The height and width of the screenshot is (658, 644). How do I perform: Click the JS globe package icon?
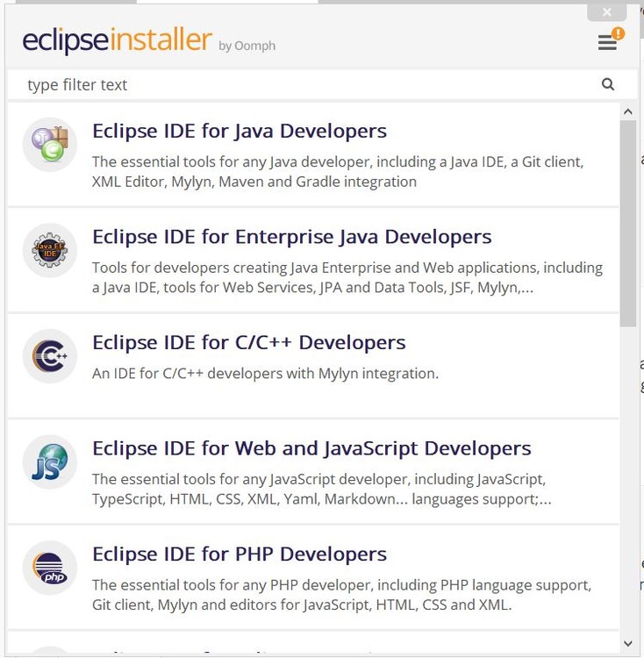pyautogui.click(x=50, y=461)
